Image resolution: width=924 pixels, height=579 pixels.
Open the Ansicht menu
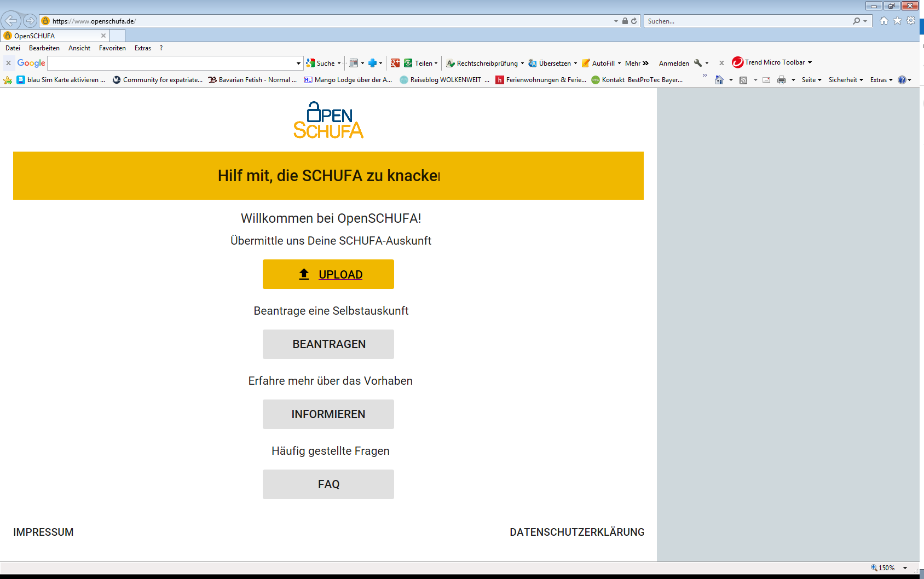(79, 48)
